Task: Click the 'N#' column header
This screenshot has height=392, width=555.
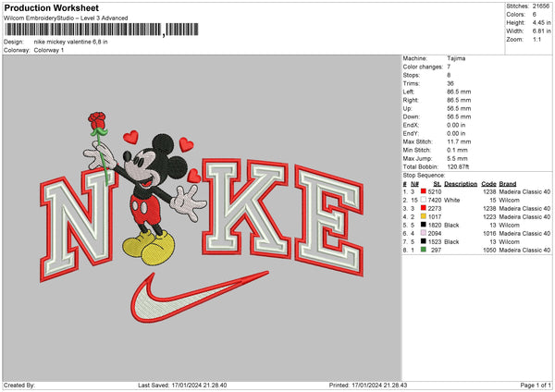Action: 414,184
